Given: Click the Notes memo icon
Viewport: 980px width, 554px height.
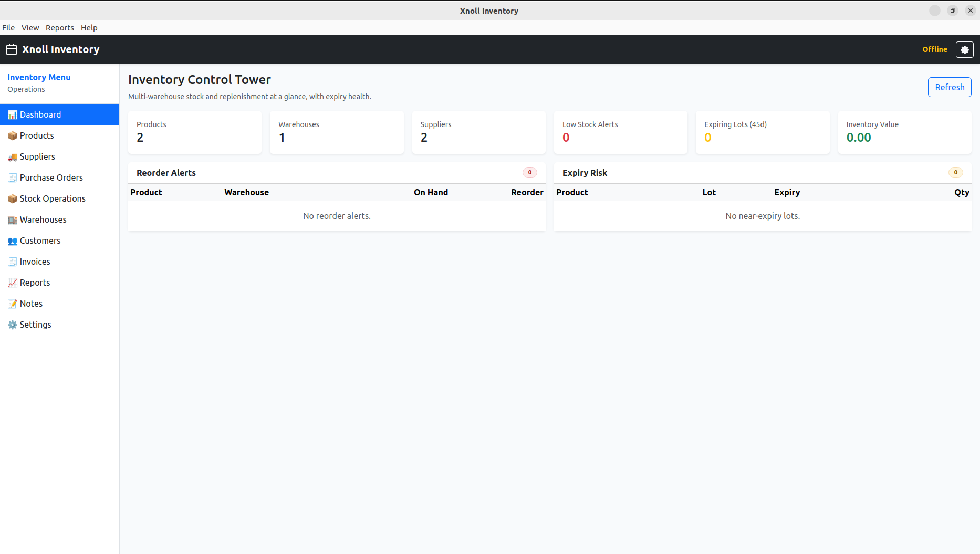Looking at the screenshot, I should pos(12,304).
